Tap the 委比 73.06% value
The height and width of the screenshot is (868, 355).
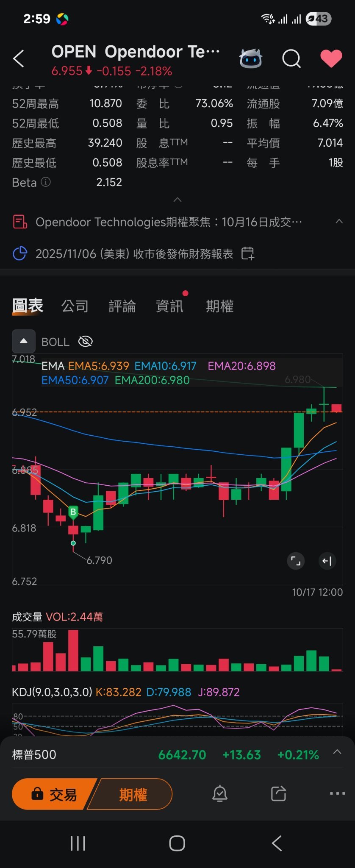pyautogui.click(x=214, y=103)
